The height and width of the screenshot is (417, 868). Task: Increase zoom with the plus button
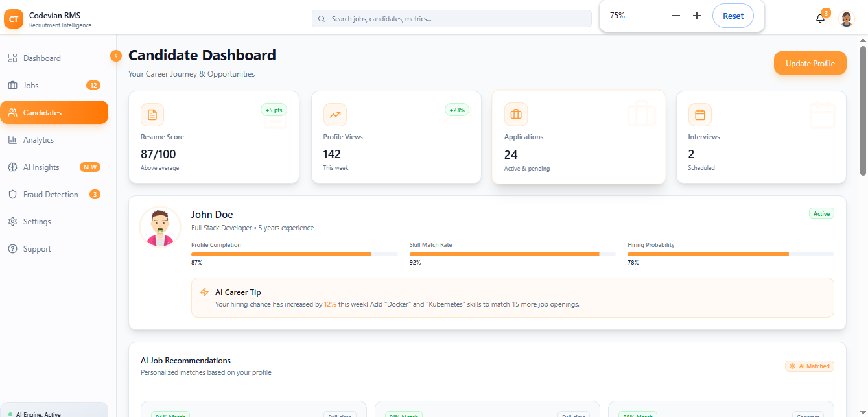[x=697, y=16]
